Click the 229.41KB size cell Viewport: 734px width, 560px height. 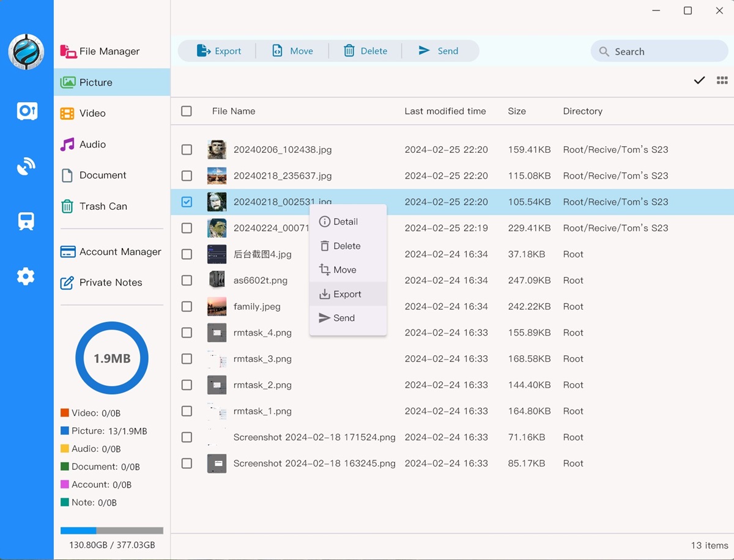529,228
